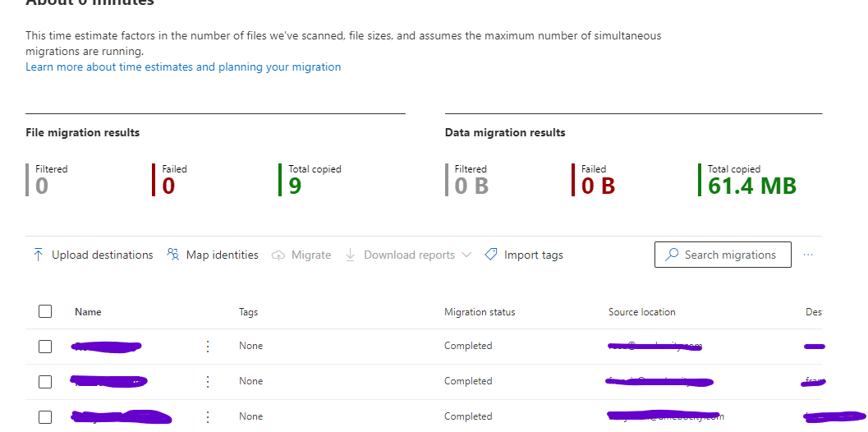Click the Import tags tag icon
Image resolution: width=868 pixels, height=432 pixels.
pyautogui.click(x=491, y=255)
